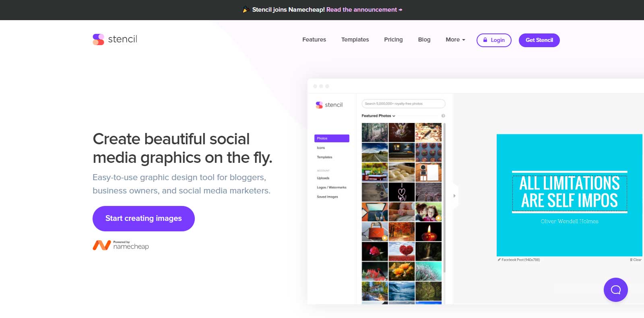This screenshot has width=644, height=318.
Task: Read the announcement link in banner
Action: point(364,10)
